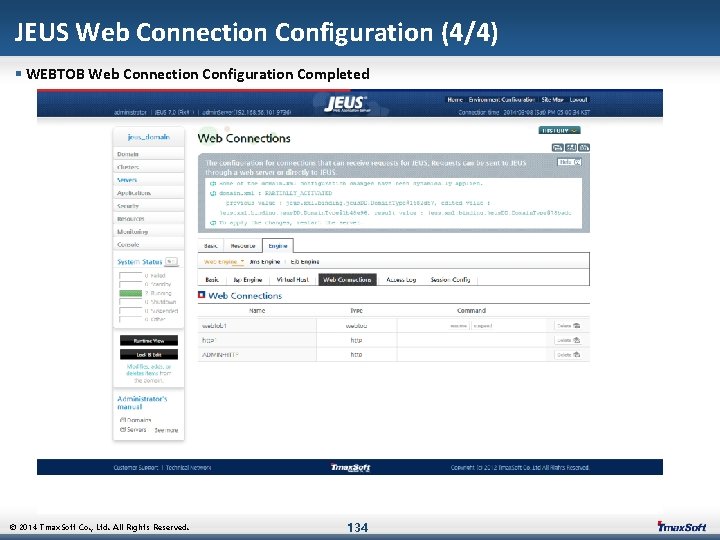Click the Hide button on the message box
This screenshot has width=720, height=540.
coord(569,162)
